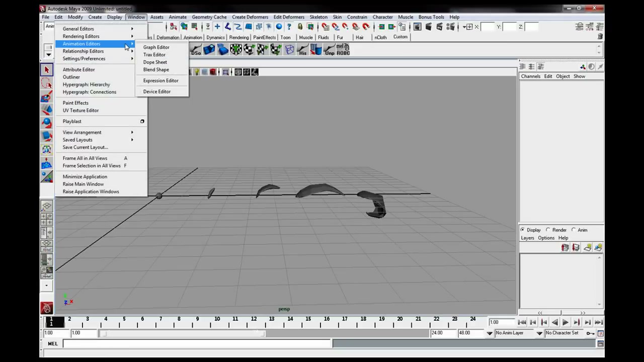Switch to the nCloth shelf tab
The width and height of the screenshot is (644, 362).
(380, 37)
